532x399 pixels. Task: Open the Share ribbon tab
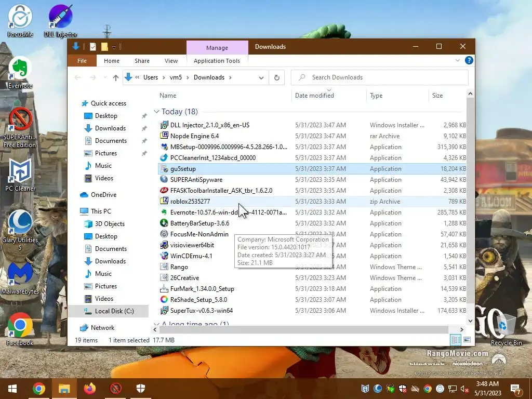(142, 61)
